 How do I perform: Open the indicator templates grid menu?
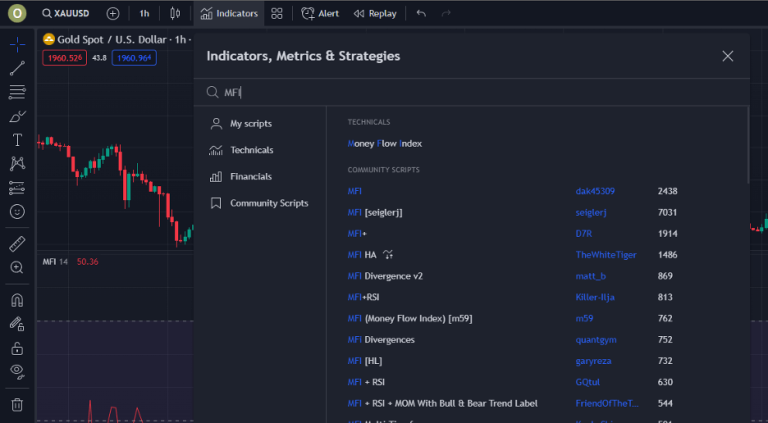(277, 14)
